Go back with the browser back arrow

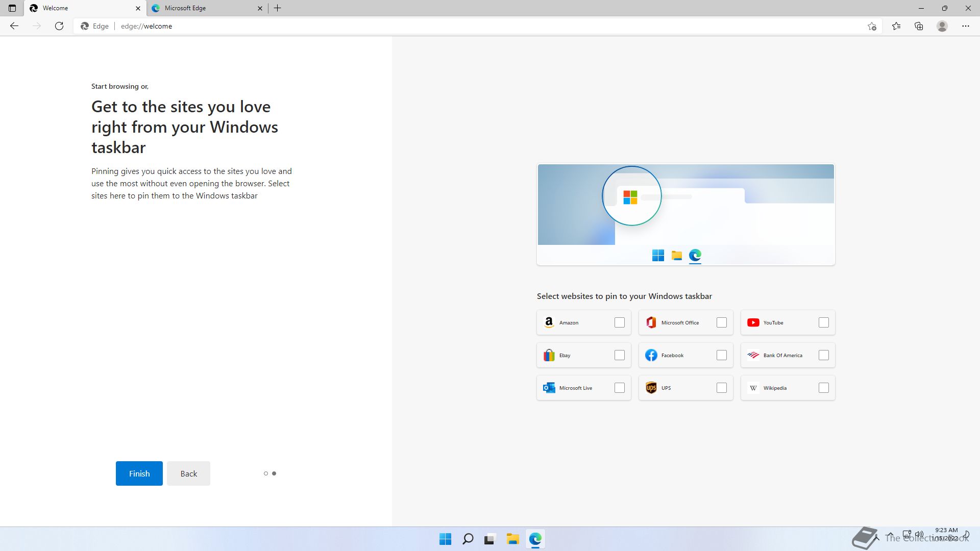click(x=14, y=26)
